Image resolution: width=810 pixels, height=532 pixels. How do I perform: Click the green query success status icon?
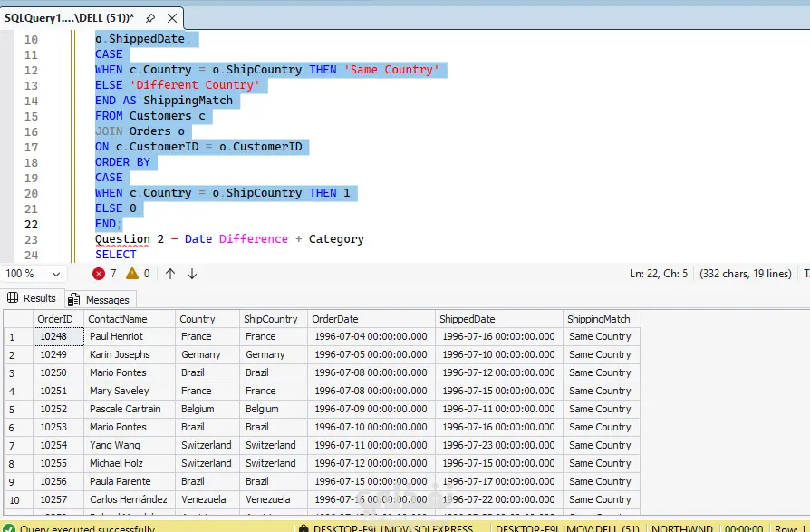click(x=8, y=528)
